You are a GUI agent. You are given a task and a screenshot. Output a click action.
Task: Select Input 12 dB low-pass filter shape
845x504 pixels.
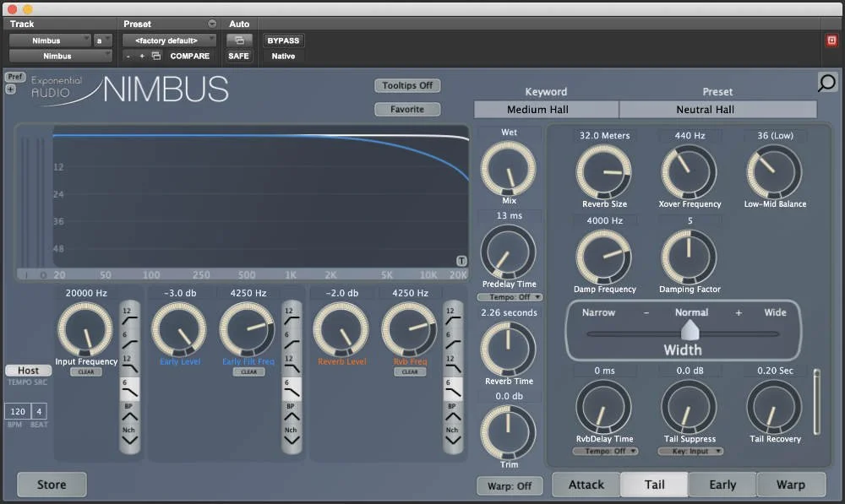point(129,365)
